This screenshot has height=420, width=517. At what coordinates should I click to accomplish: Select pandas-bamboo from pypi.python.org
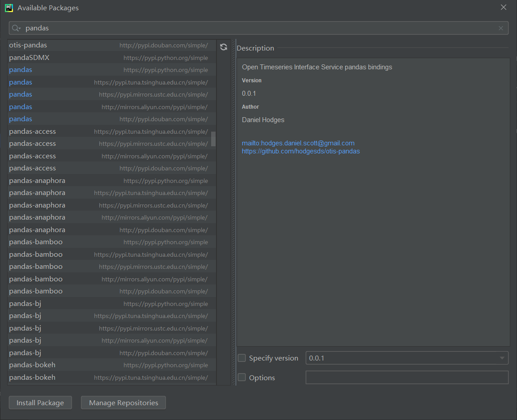click(x=112, y=242)
